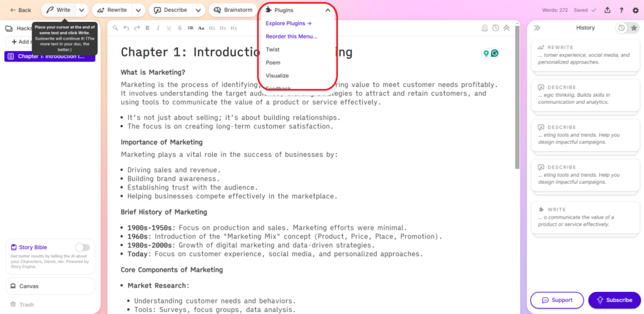Viewport: 644px width, 314px height.
Task: Choose Reorder this Menu option
Action: (292, 36)
